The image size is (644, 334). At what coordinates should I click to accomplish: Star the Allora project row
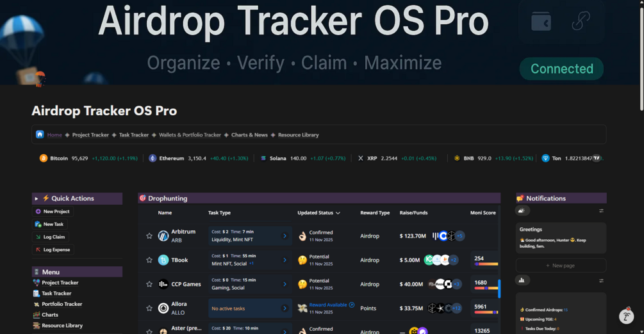149,308
